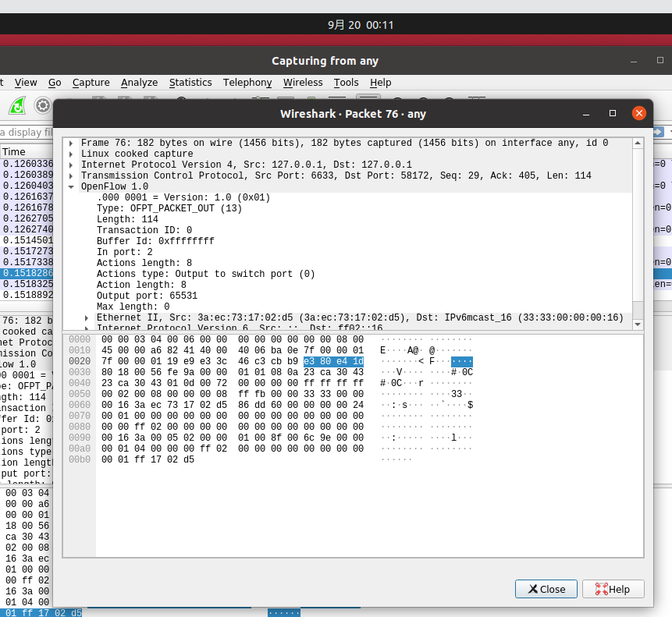Viewport: 672px width, 617px height.
Task: Open capture options gear icon
Action: (x=42, y=105)
